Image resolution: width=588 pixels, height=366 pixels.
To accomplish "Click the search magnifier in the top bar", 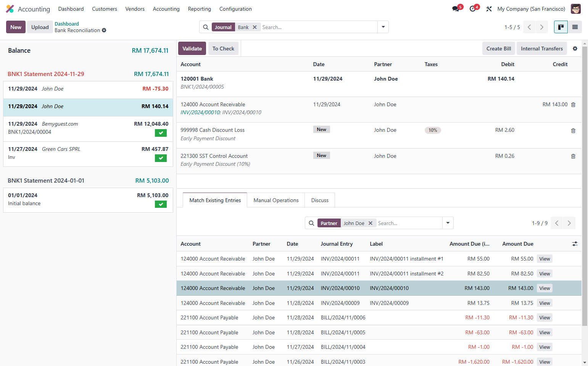I will [206, 27].
